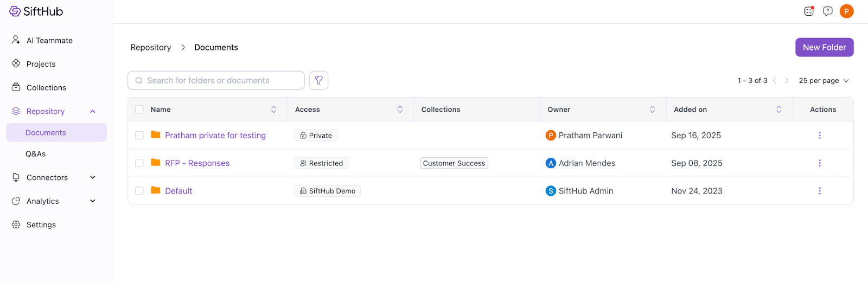The image size is (868, 282).
Task: Go to Q&As in the sidebar
Action: [x=36, y=154]
